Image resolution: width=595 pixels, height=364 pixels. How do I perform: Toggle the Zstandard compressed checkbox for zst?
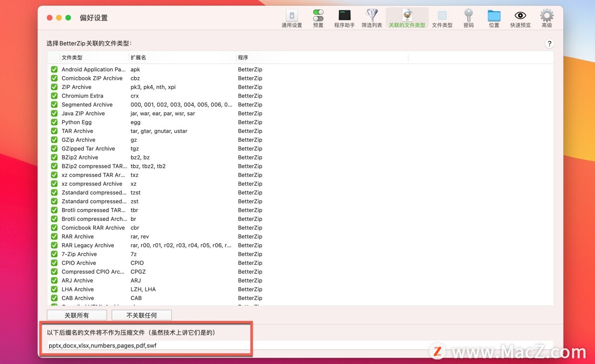pyautogui.click(x=54, y=201)
